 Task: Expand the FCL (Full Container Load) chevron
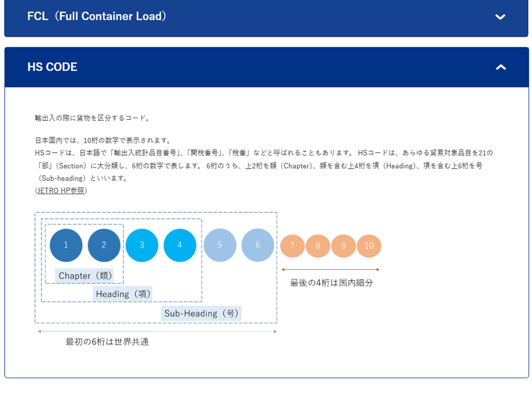(500, 16)
